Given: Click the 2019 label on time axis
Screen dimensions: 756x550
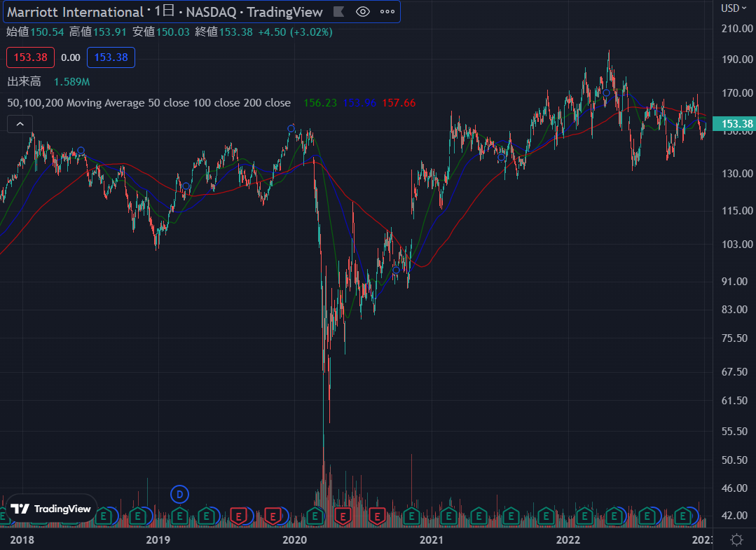Looking at the screenshot, I should click(x=158, y=540).
